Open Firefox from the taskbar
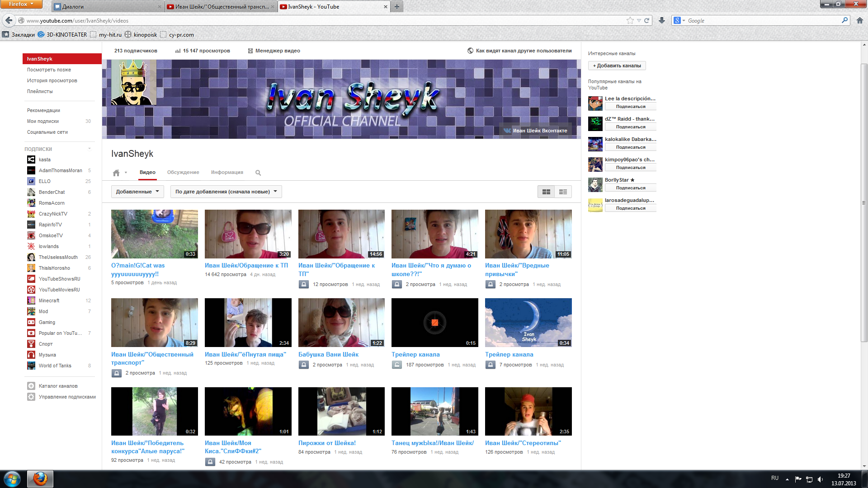This screenshot has height=488, width=868. coord(40,479)
